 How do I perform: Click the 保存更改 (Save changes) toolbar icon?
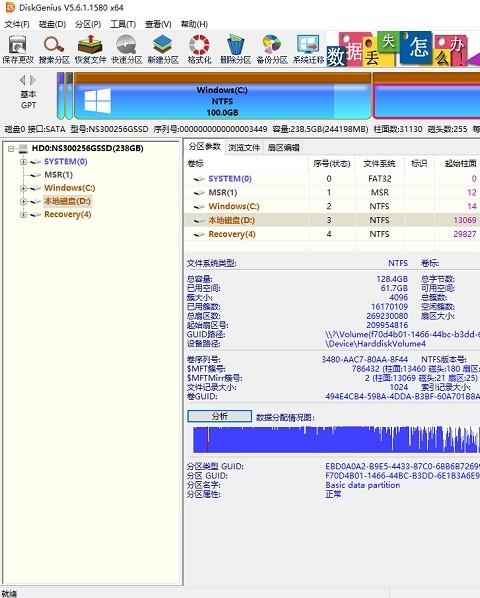pos(18,49)
